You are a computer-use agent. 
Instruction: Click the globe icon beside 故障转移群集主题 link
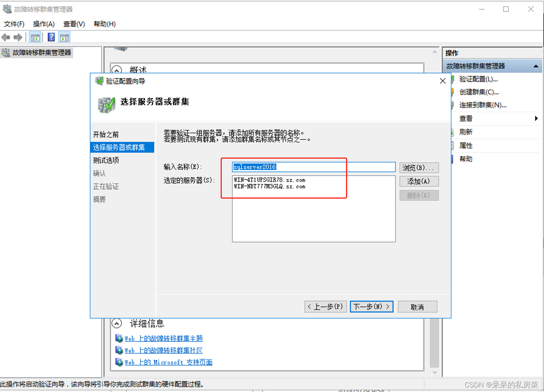point(119,338)
